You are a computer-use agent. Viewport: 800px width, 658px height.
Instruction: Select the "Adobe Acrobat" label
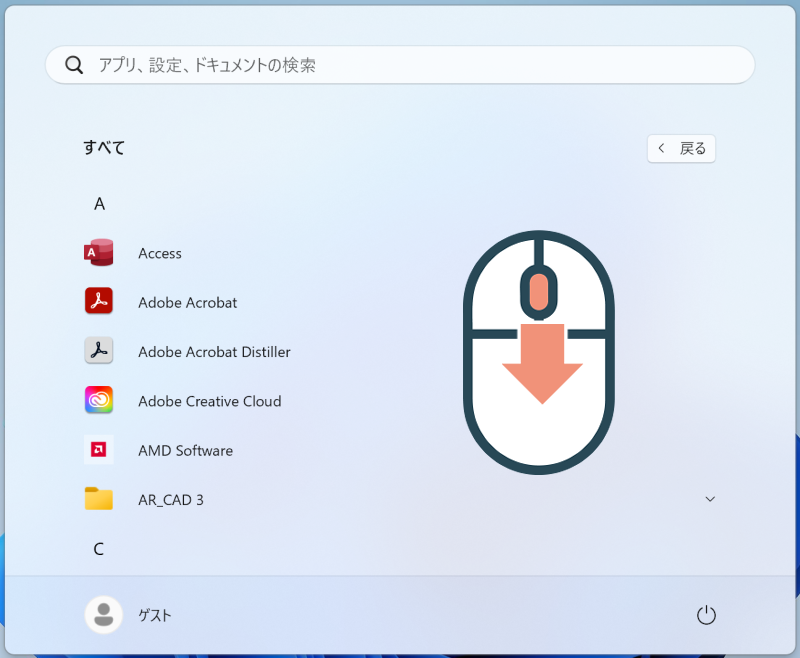point(187,302)
